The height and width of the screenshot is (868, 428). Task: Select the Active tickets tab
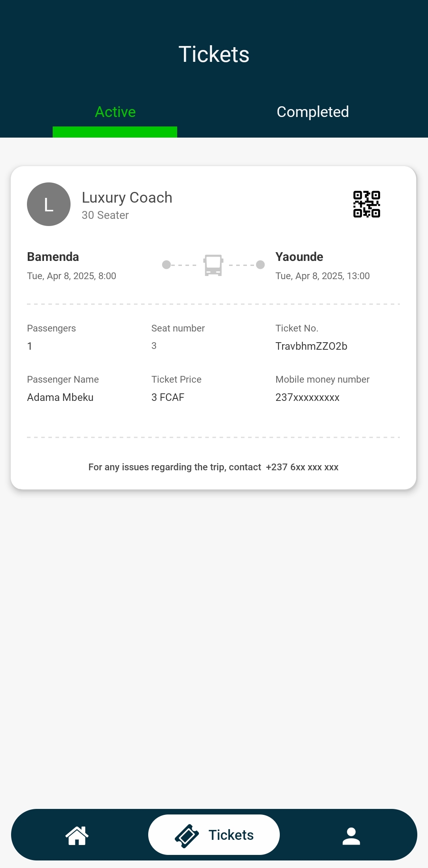point(115,112)
